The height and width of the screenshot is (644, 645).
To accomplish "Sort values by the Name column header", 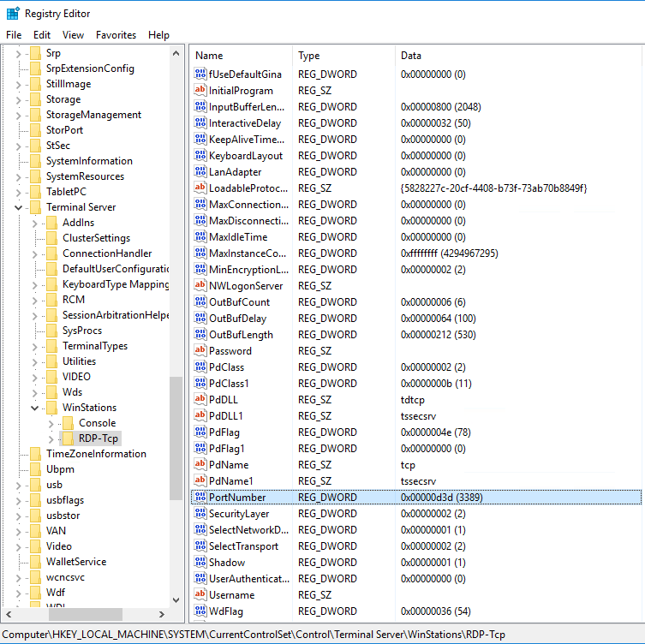I will tap(240, 56).
